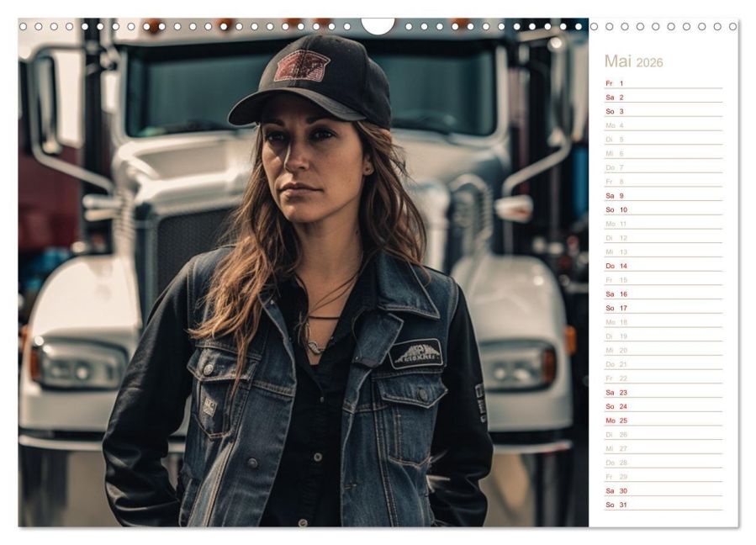Select the Fr 1 date row
Viewport: 756px width, 545px height.
pyautogui.click(x=662, y=83)
